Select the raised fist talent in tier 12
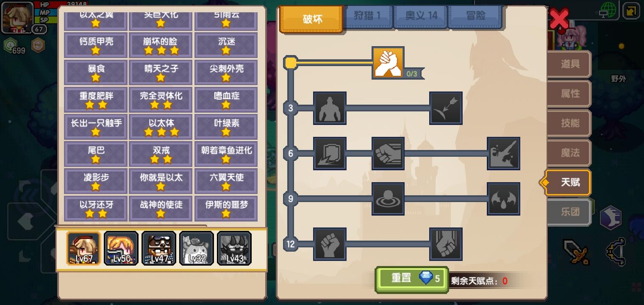This screenshot has width=644, height=305. 330,244
